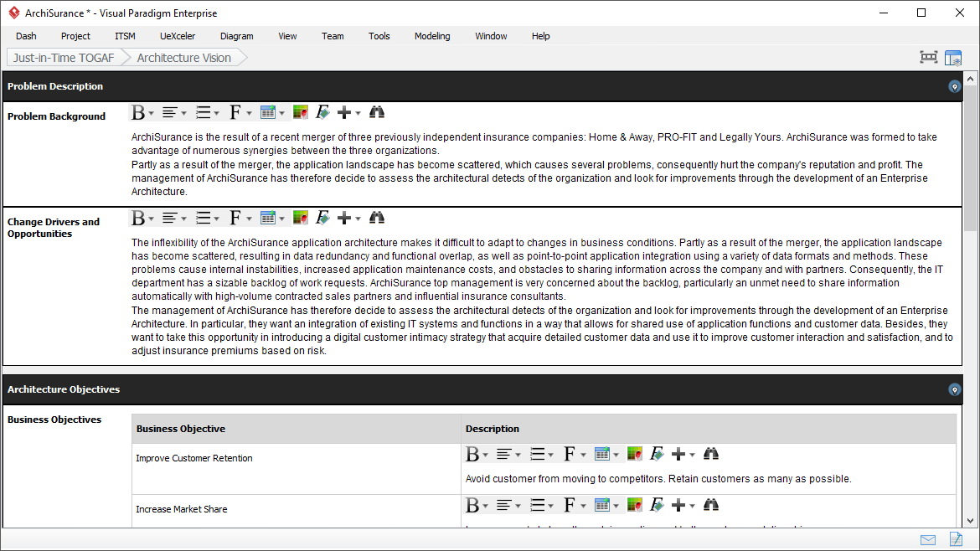
Task: Click list icon in Problem Background toolbar
Action: (204, 112)
